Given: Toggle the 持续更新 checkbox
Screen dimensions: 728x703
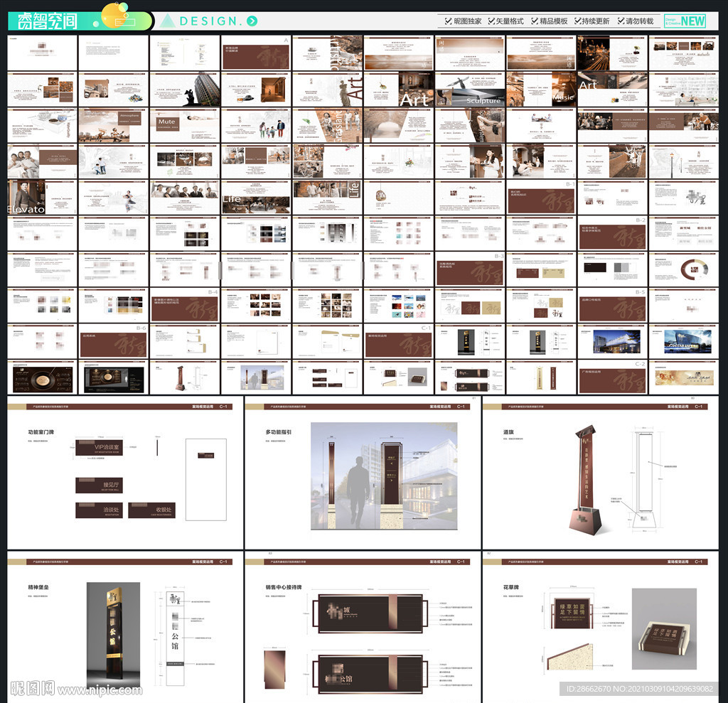Looking at the screenshot, I should pos(577,21).
